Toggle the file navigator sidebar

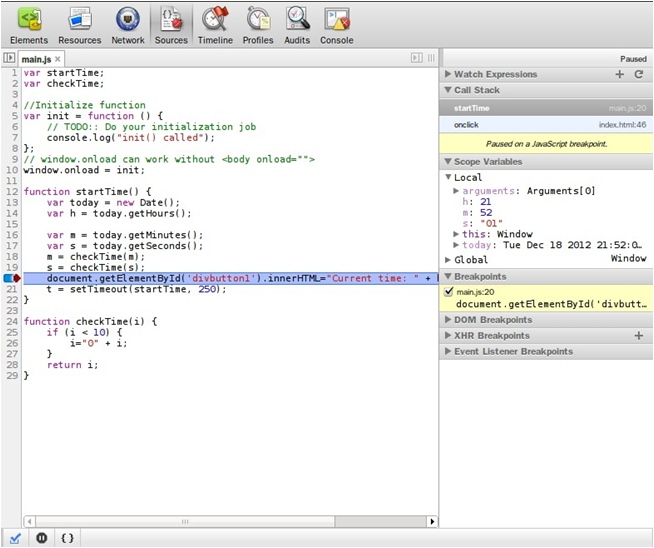point(9,59)
